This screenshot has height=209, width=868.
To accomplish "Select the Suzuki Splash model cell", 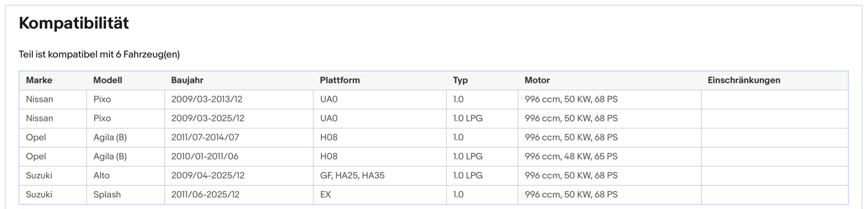I will coord(125,195).
